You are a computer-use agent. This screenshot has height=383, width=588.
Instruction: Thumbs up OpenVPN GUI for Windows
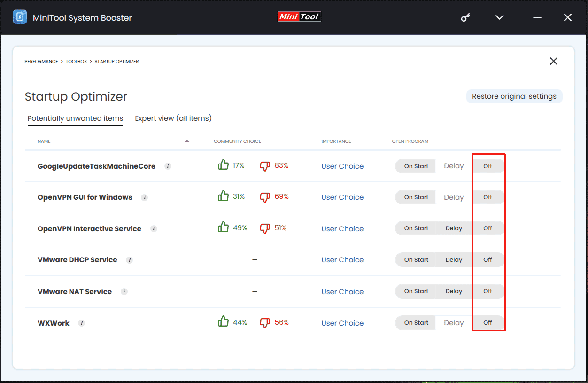(x=223, y=196)
